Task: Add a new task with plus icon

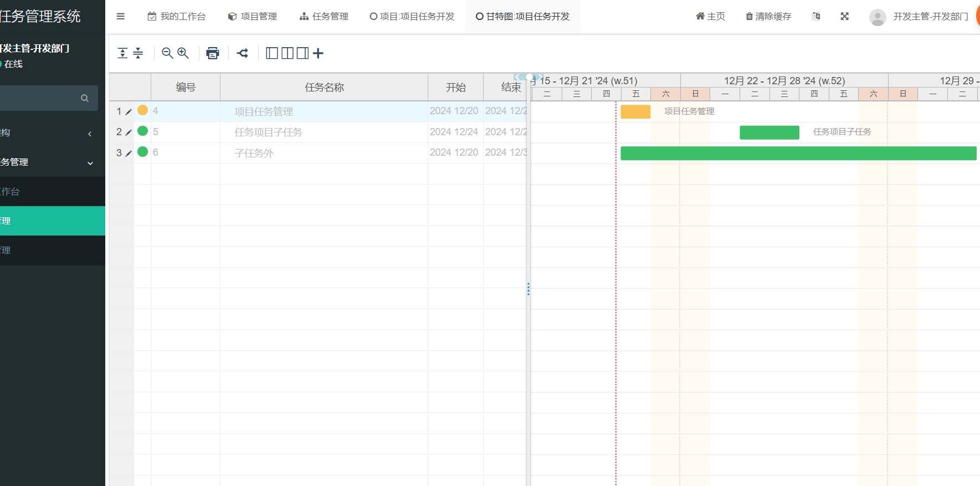Action: tap(318, 53)
